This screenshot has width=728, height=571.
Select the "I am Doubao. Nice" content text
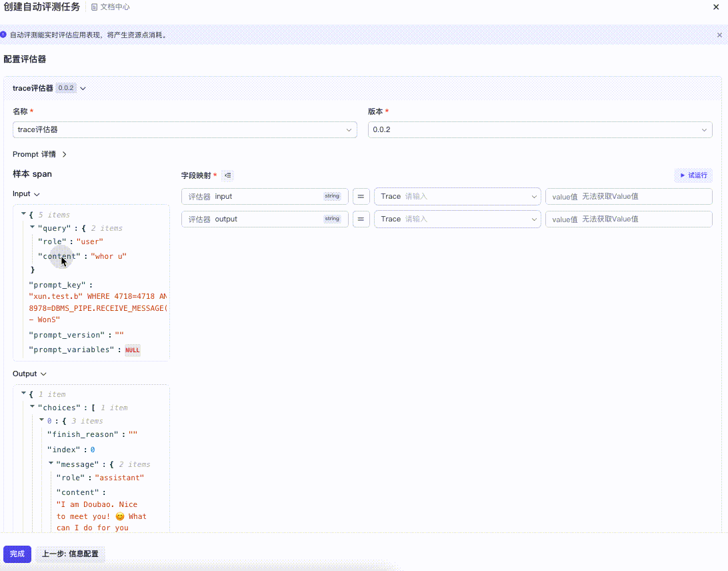tap(97, 504)
